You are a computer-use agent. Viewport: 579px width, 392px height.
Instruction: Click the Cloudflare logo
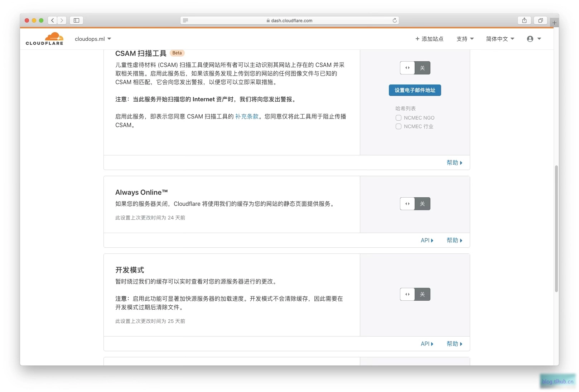(44, 39)
